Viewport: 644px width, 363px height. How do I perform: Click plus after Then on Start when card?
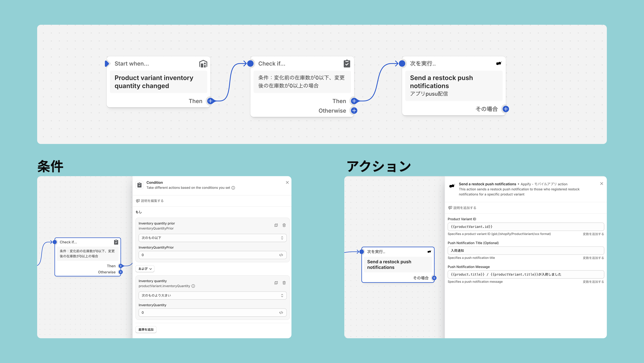[210, 101]
